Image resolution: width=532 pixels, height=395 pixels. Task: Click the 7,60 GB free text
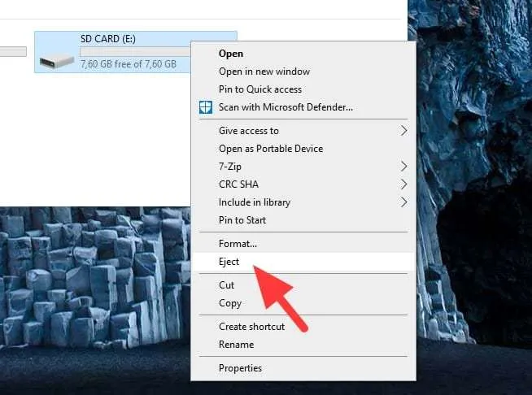[x=129, y=64]
